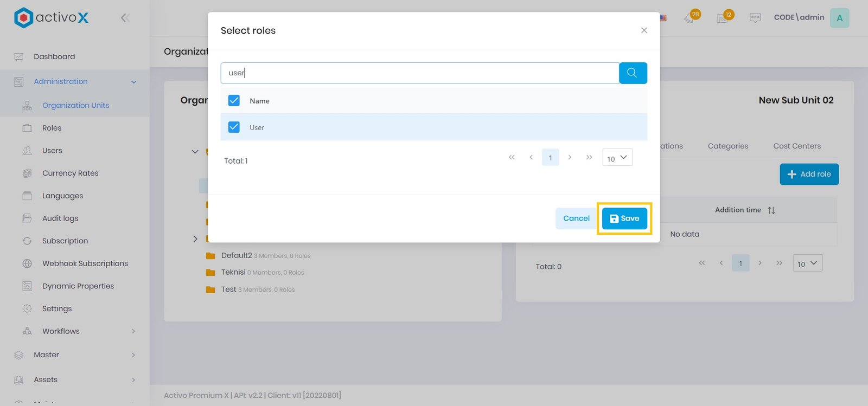
Task: Sort by Addition time column arrows
Action: 771,210
